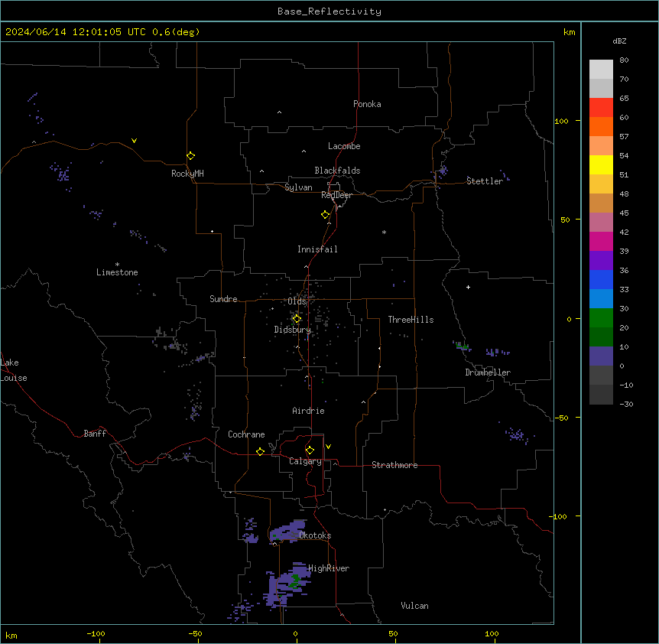Click the yellow diamond marker below Cochrane
Screen dimensions: 659x644
260,451
